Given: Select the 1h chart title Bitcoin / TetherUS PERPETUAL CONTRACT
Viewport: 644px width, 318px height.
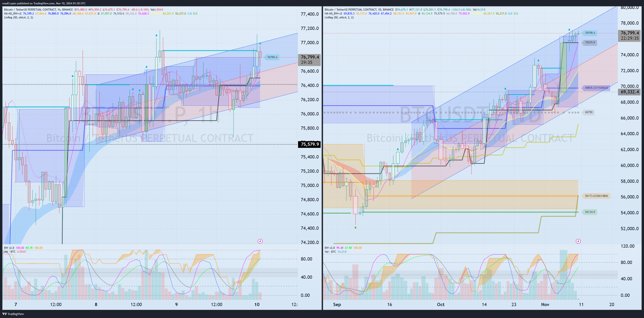Looking at the screenshot, I should [x=30, y=10].
